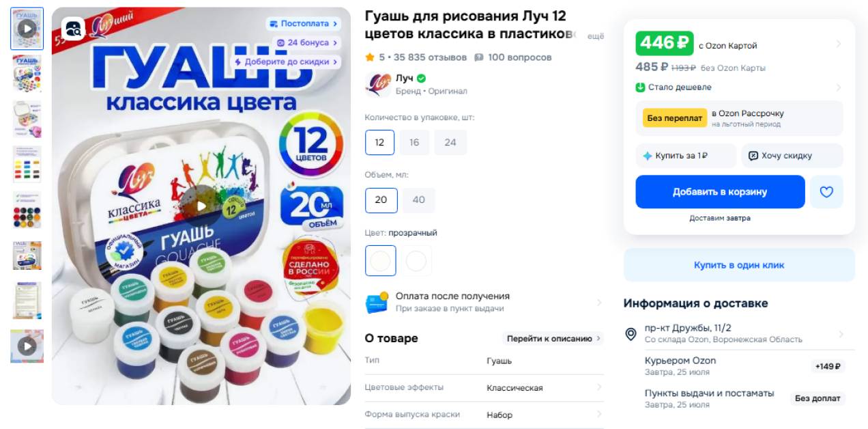The image size is (868, 429).
Task: Play the video on main product image
Action: pyautogui.click(x=201, y=206)
